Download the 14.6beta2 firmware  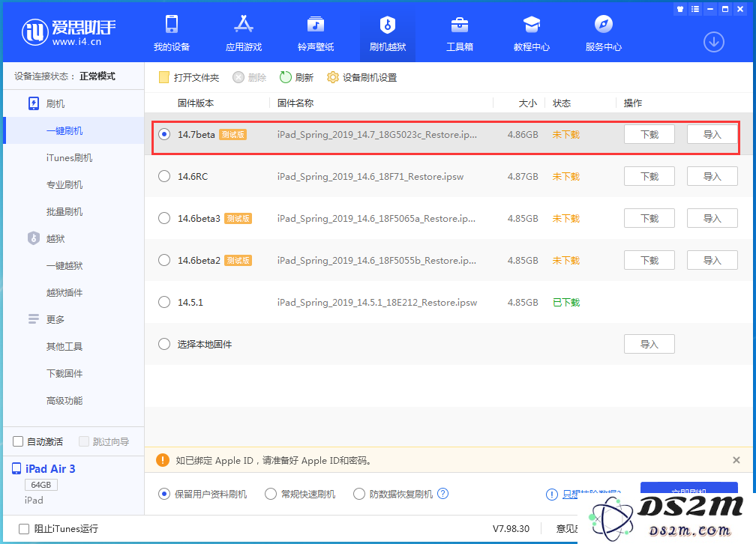(649, 260)
